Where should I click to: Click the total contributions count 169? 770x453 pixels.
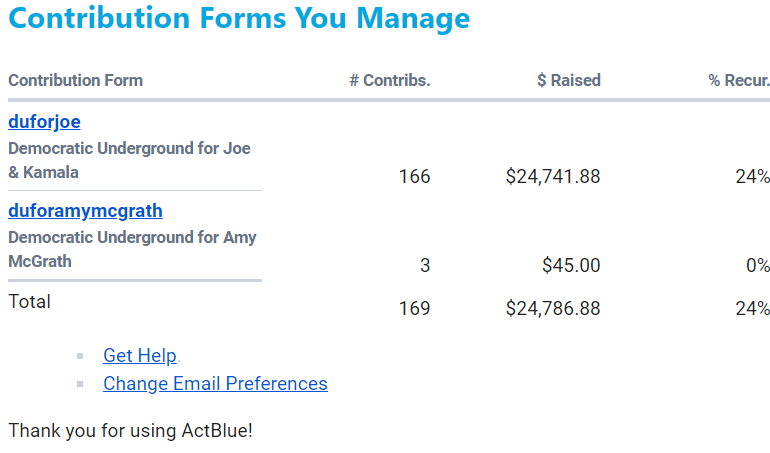[414, 309]
